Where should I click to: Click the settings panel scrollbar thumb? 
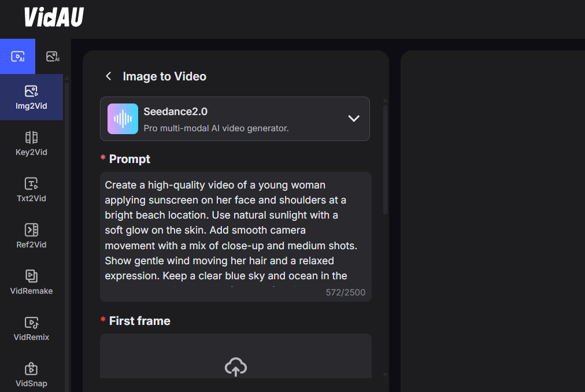pos(385,159)
